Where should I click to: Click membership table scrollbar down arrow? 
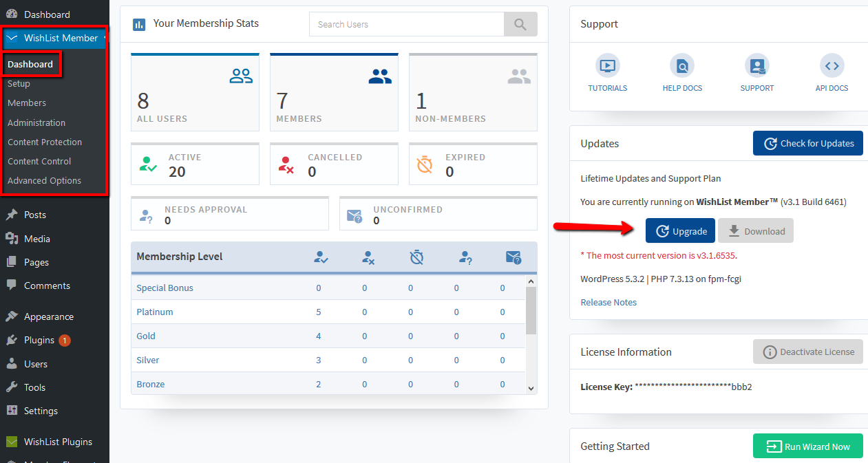click(x=531, y=388)
